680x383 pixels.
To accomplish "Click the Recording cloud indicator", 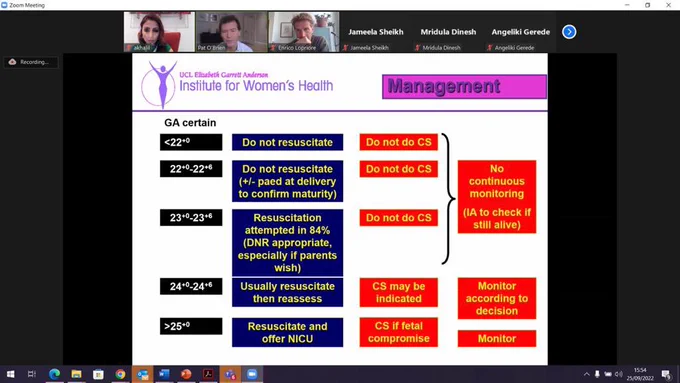I will (x=30, y=62).
